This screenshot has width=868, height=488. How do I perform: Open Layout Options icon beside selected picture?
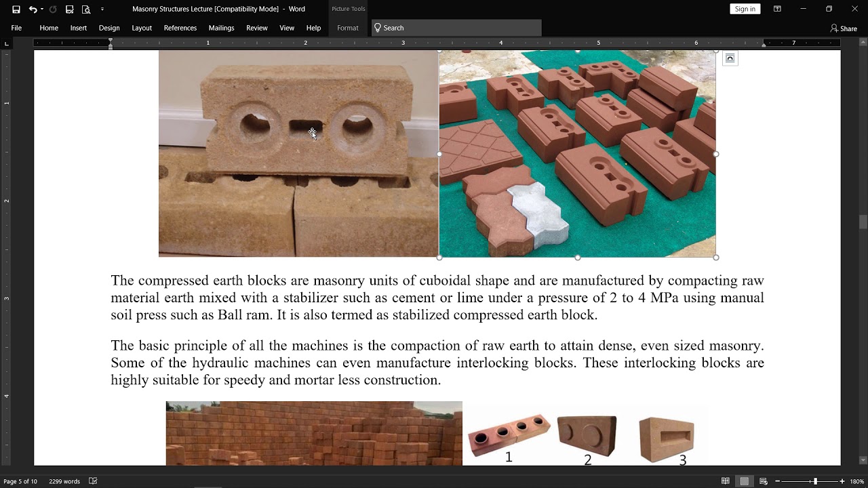tap(730, 58)
